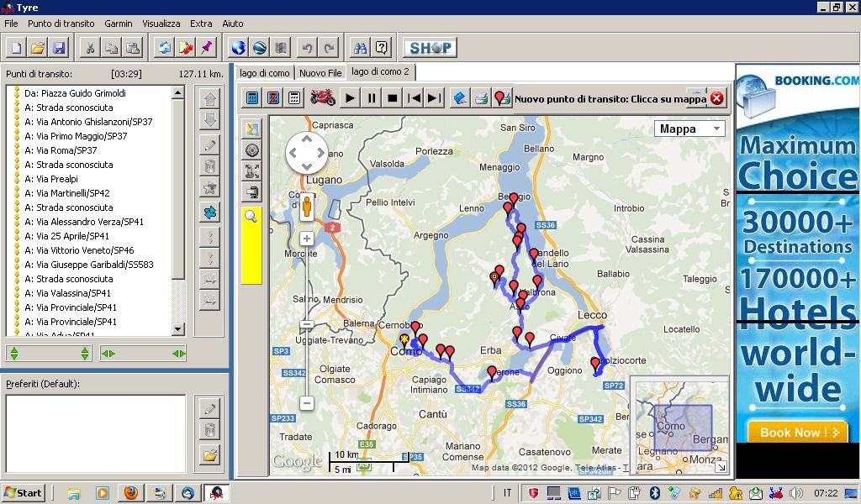The width and height of the screenshot is (861, 504).
Task: Select waypoint 'A: Via Prealpi'
Action: (51, 179)
